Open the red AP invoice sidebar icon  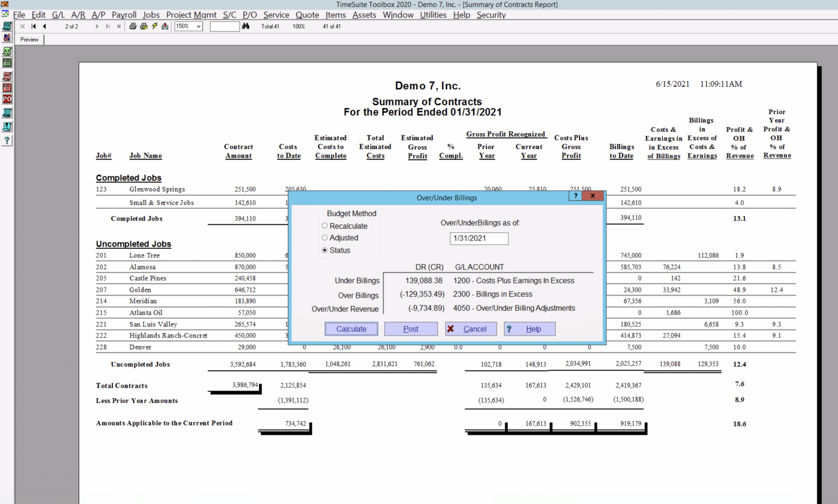coord(7,76)
